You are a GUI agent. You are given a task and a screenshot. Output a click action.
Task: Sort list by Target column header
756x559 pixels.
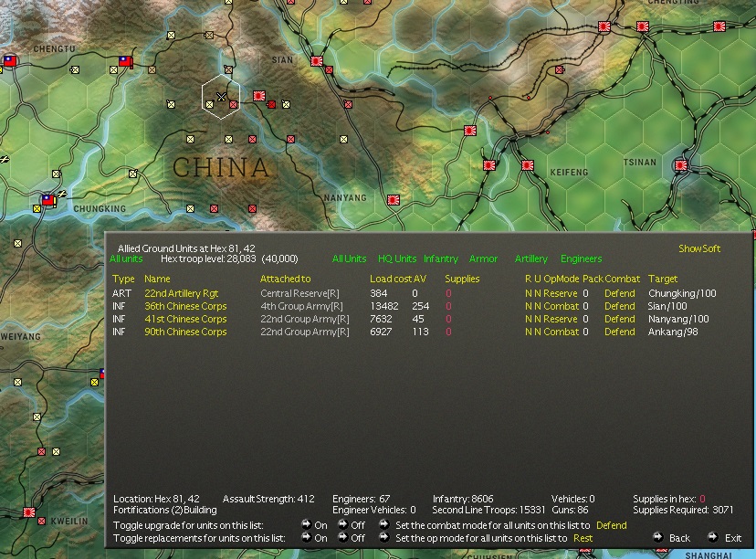(x=663, y=279)
